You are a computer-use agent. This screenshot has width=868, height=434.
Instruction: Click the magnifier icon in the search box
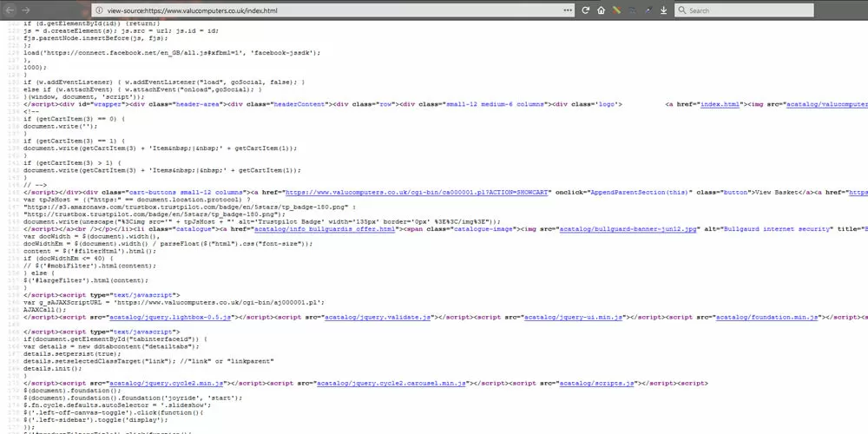681,10
